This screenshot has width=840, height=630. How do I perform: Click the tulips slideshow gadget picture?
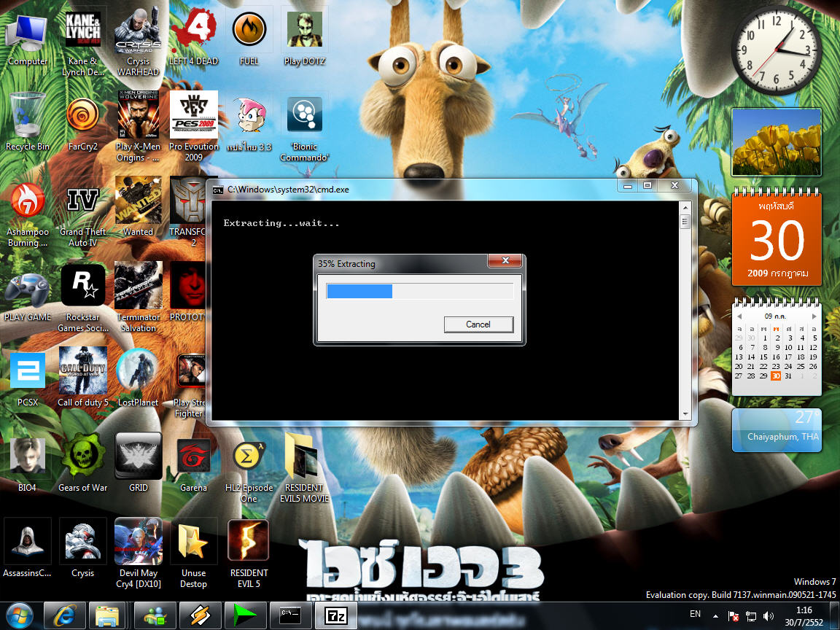pyautogui.click(x=777, y=142)
